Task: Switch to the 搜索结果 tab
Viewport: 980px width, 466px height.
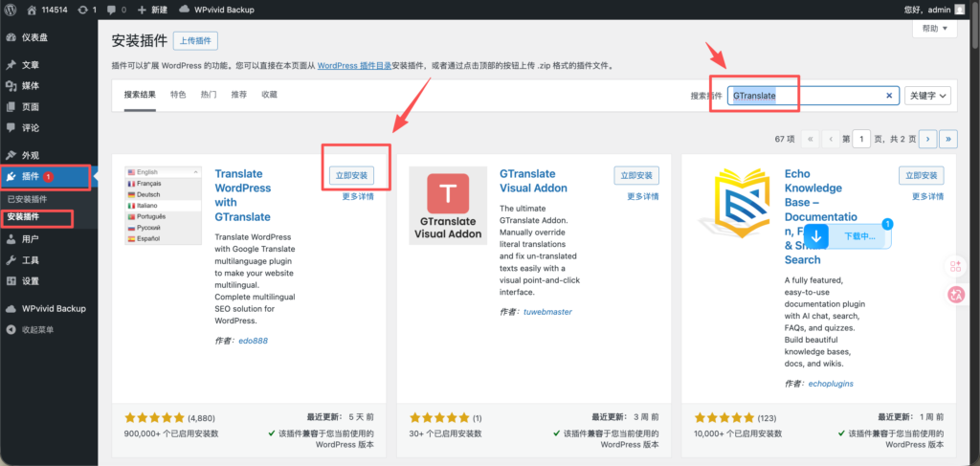Action: click(140, 95)
